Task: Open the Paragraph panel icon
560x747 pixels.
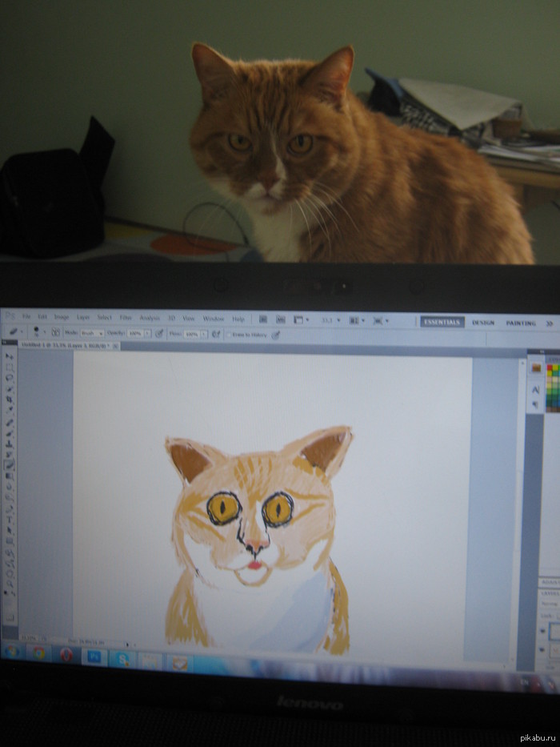Action: pyautogui.click(x=536, y=406)
